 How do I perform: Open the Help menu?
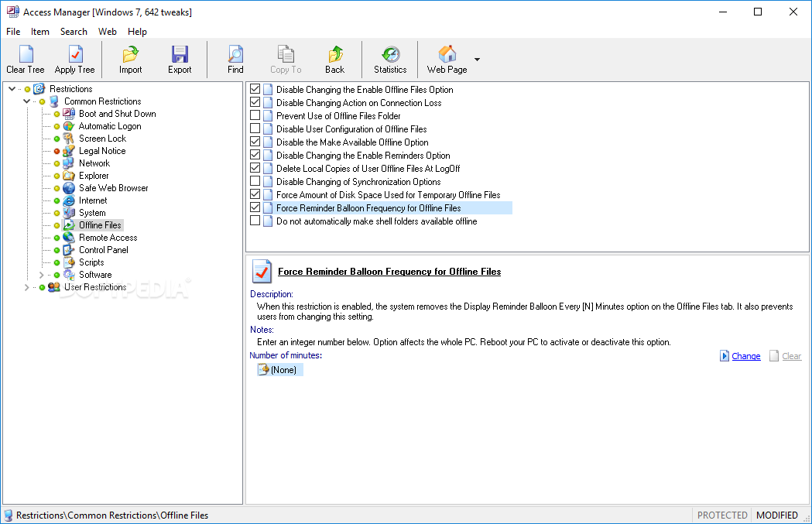point(137,32)
